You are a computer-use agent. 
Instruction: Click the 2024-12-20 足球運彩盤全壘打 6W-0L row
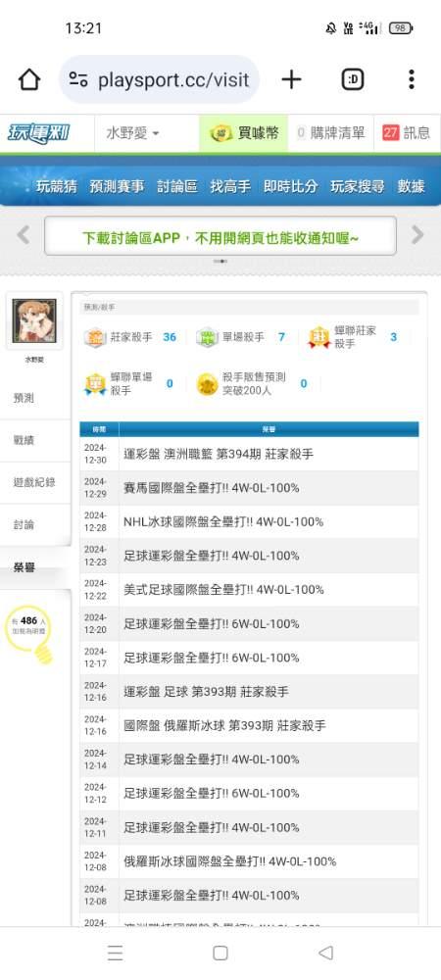249,623
